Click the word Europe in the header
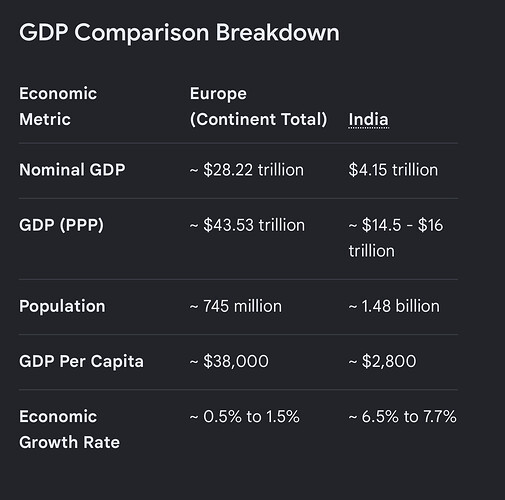Image resolution: width=505 pixels, height=500 pixels. coord(218,94)
